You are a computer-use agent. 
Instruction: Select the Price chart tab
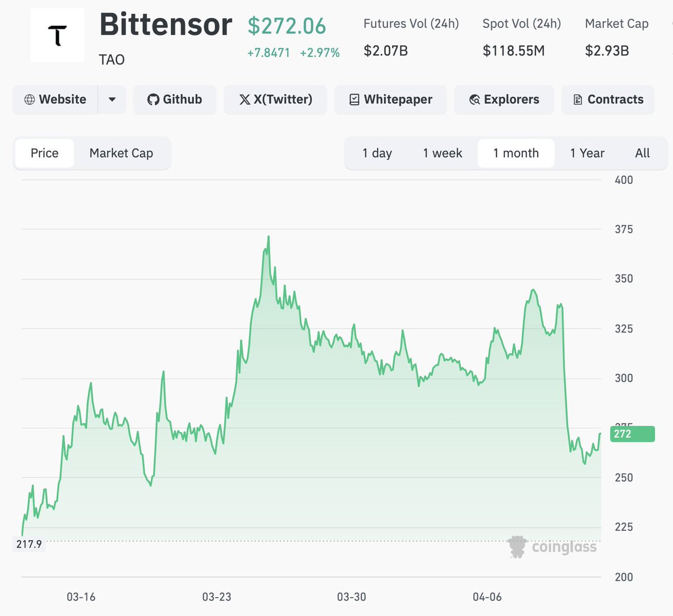pos(45,153)
